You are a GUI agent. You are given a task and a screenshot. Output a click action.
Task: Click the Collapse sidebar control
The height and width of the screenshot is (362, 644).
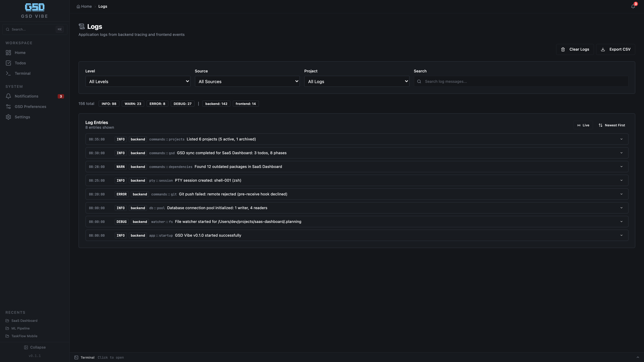coord(35,347)
